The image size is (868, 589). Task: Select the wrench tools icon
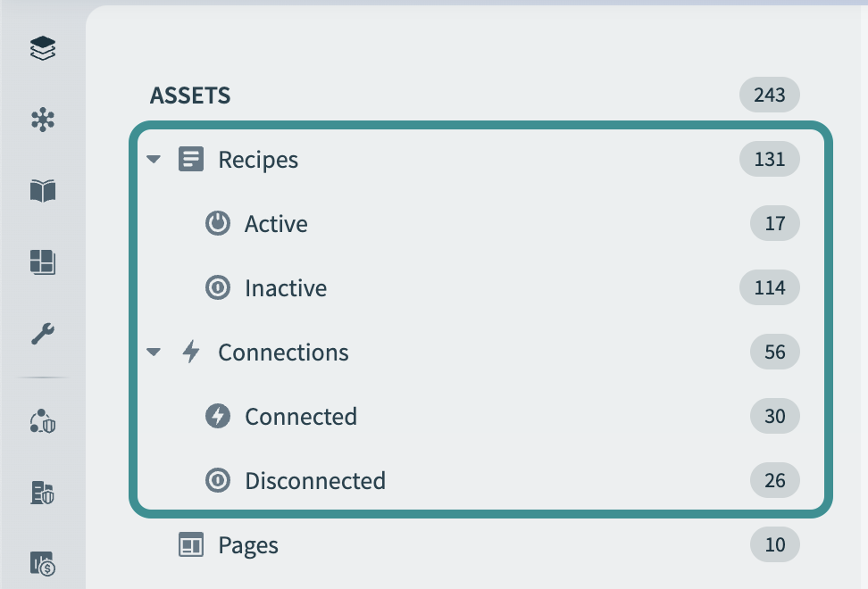click(42, 333)
